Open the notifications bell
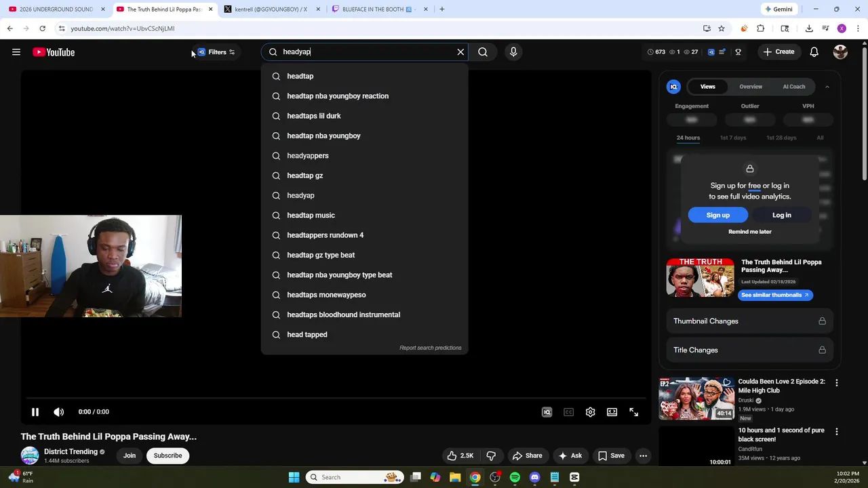 coord(814,52)
